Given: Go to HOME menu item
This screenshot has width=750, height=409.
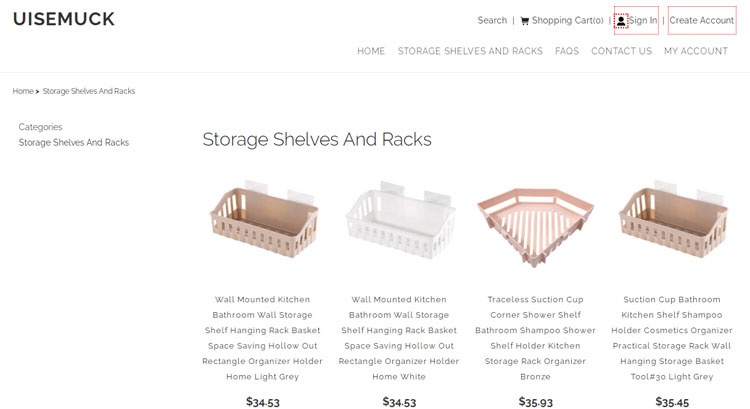Looking at the screenshot, I should (371, 51).
